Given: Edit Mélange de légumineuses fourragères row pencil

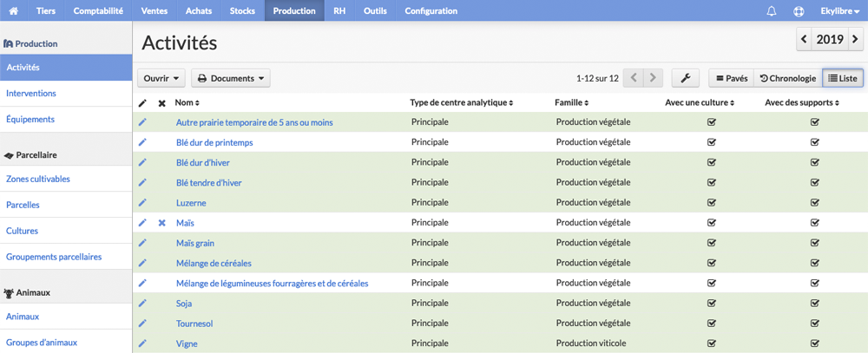Looking at the screenshot, I should pos(142,283).
